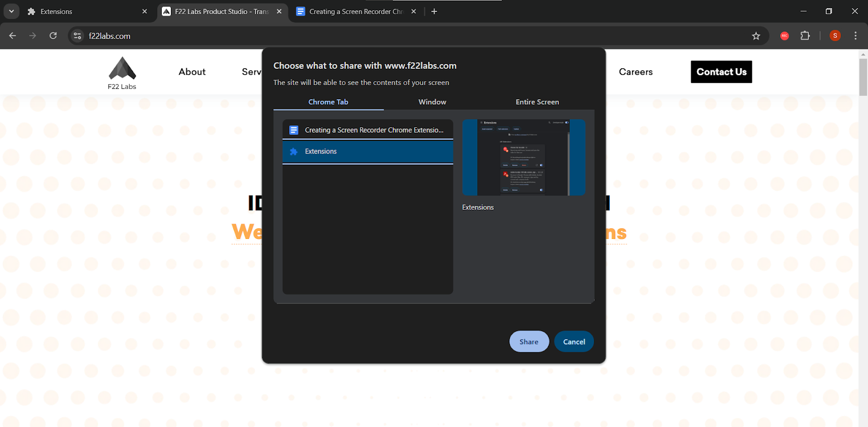Viewport: 868px width, 427px height.
Task: Close the Creating a Screen Recorder tab
Action: (413, 11)
